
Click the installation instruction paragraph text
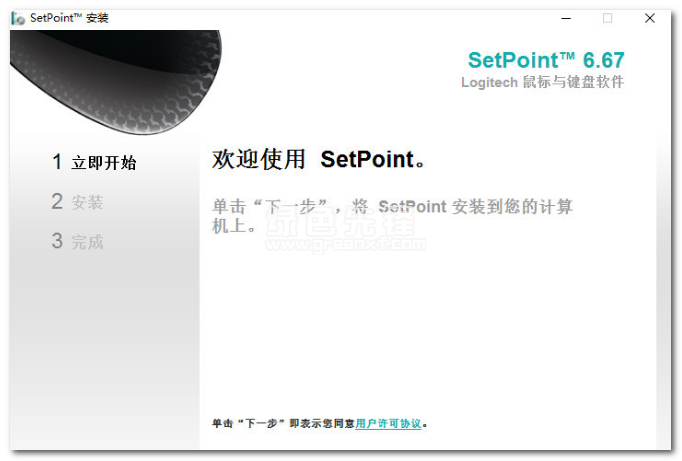[392, 216]
